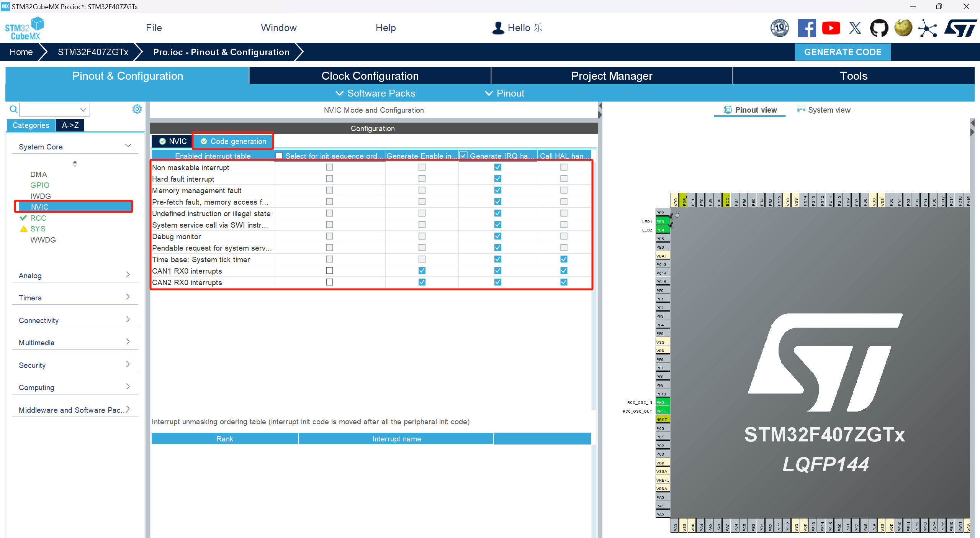
Task: Uncheck Generate Enable for CAN2 RX0 interrupts
Action: click(x=422, y=282)
